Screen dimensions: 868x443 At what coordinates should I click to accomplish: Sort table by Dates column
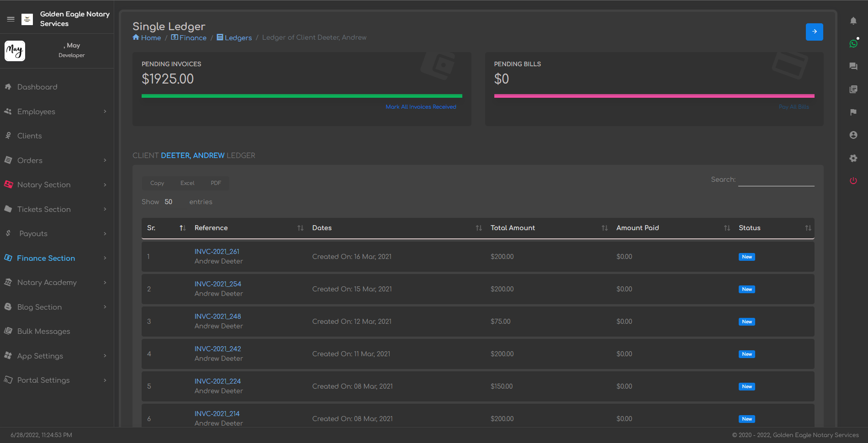tap(396, 228)
